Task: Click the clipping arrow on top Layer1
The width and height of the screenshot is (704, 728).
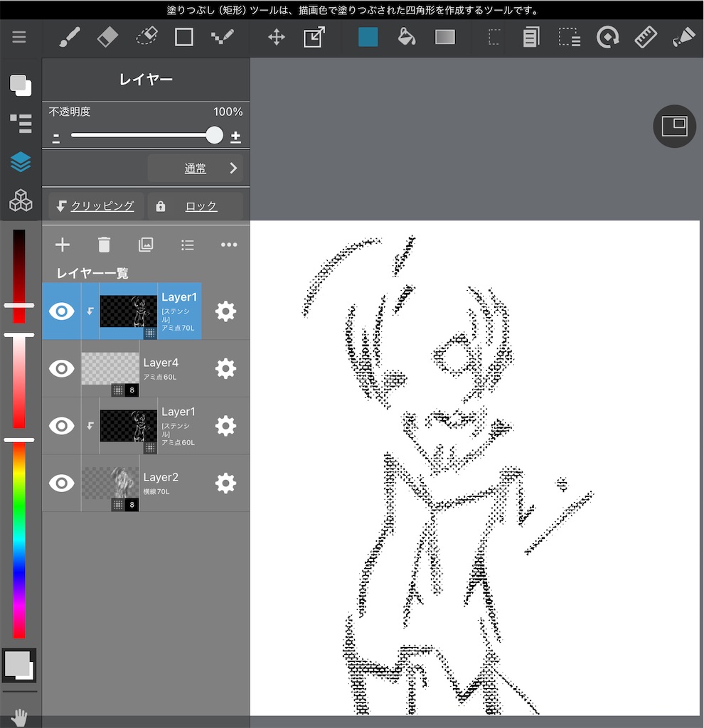Action: click(x=90, y=311)
